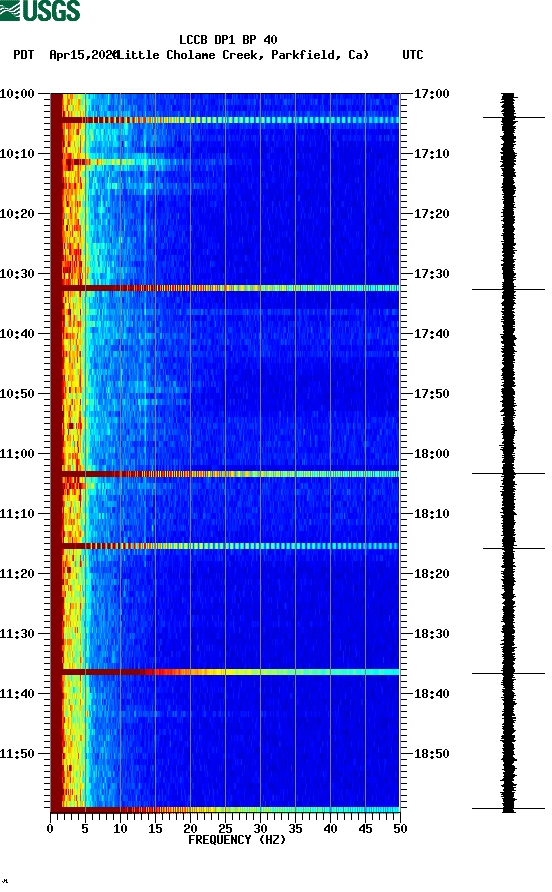Click the seismogram event marker near 17:32 UTC

click(x=509, y=290)
